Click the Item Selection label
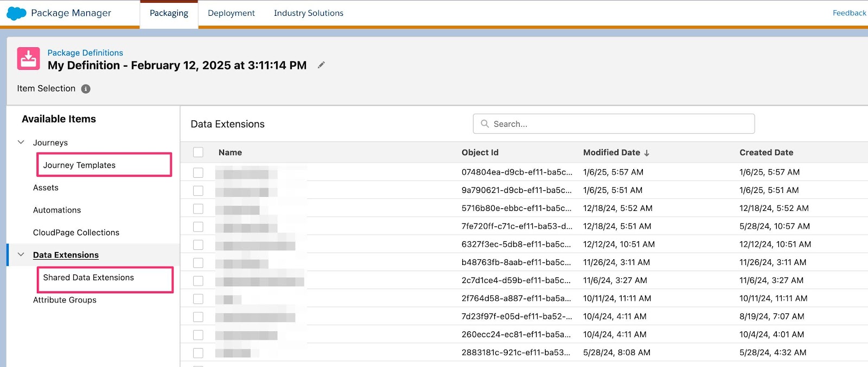Viewport: 868px width, 367px height. (46, 88)
